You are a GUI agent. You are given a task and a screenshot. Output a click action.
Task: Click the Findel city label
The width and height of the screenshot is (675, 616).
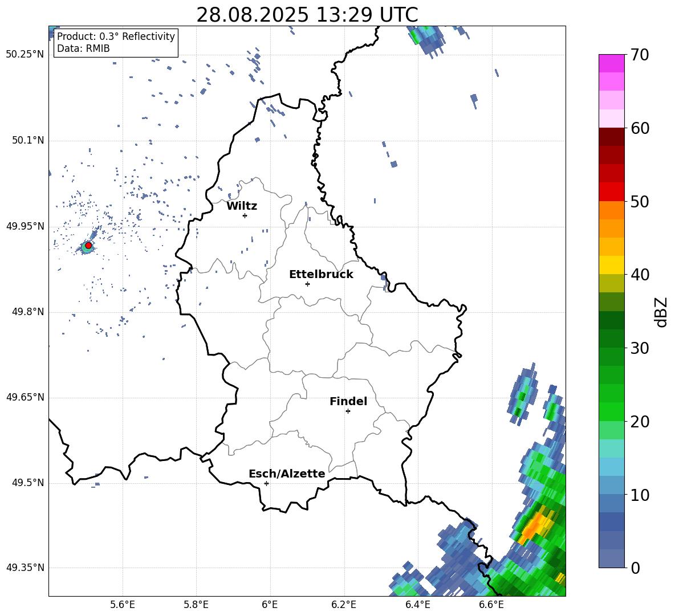[x=348, y=401]
